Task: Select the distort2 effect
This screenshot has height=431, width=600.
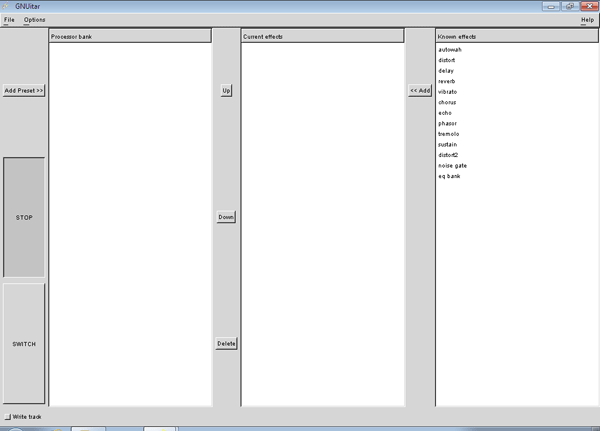Action: (449, 155)
